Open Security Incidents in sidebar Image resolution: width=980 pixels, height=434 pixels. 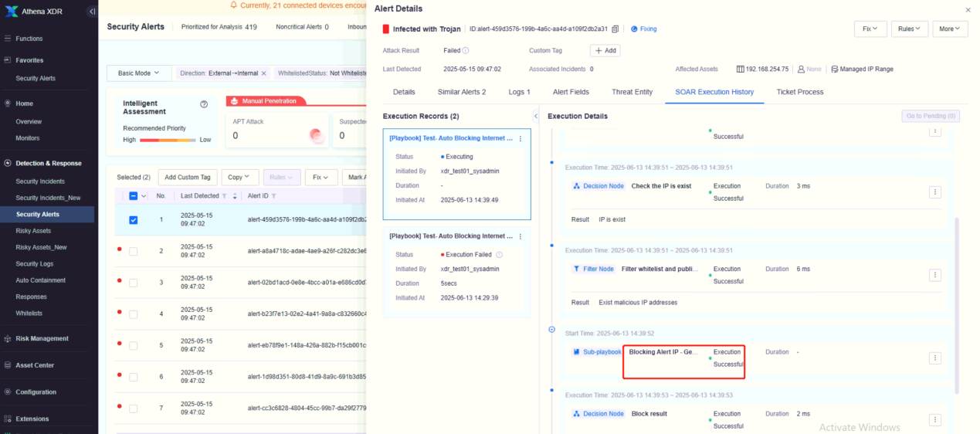tap(40, 181)
